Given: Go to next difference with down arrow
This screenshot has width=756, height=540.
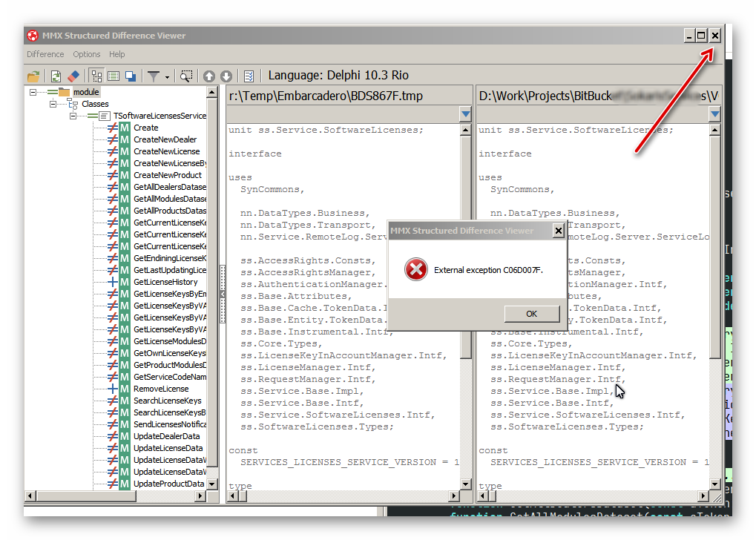Looking at the screenshot, I should [x=226, y=76].
